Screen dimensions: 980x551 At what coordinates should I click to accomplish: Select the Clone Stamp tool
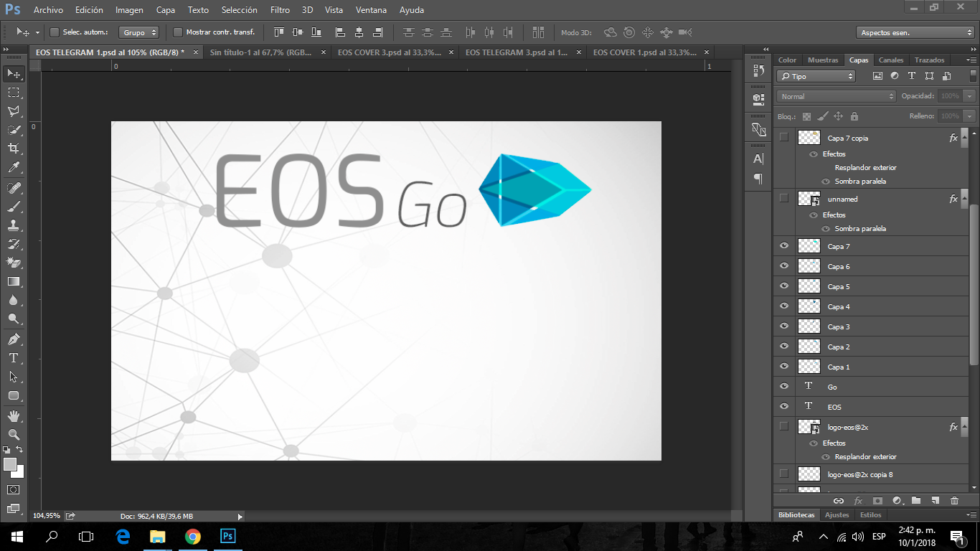point(14,225)
